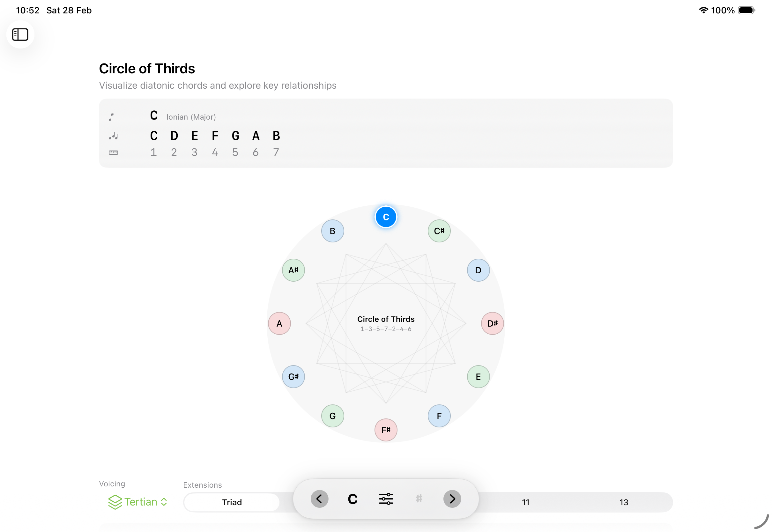Click the Wi-Fi icon in the status bar
Screen dimensions: 772x532
tap(703, 10)
